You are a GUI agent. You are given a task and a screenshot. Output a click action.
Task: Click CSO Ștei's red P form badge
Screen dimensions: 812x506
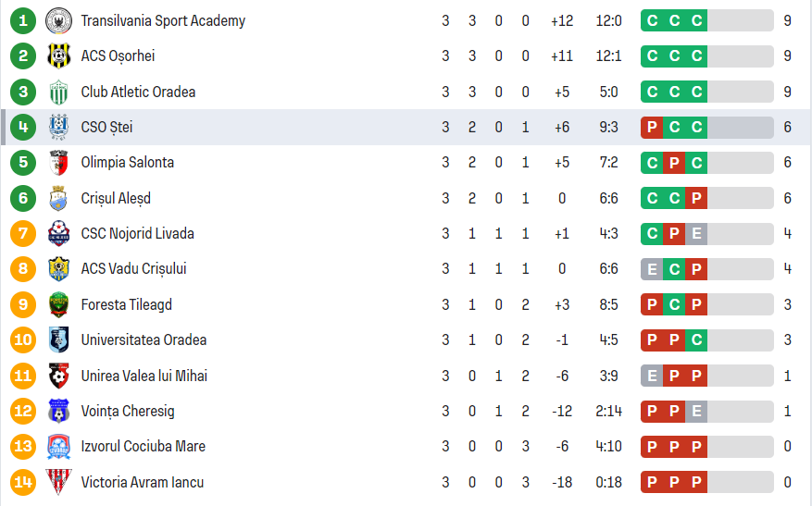pyautogui.click(x=652, y=127)
